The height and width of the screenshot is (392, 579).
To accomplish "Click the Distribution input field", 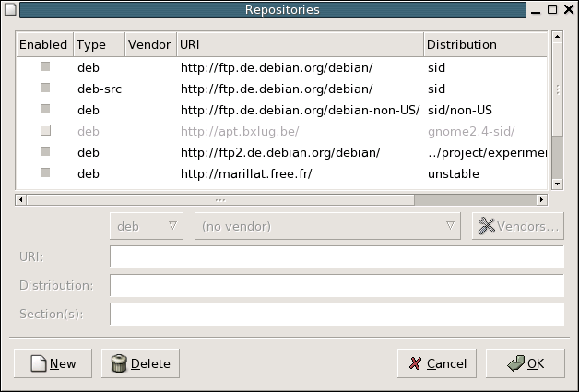I will coord(337,285).
